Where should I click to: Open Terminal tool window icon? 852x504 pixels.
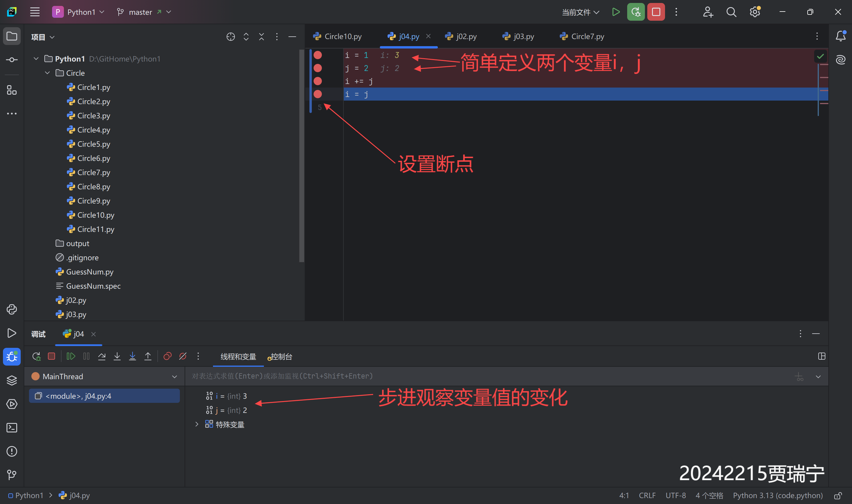[12, 428]
